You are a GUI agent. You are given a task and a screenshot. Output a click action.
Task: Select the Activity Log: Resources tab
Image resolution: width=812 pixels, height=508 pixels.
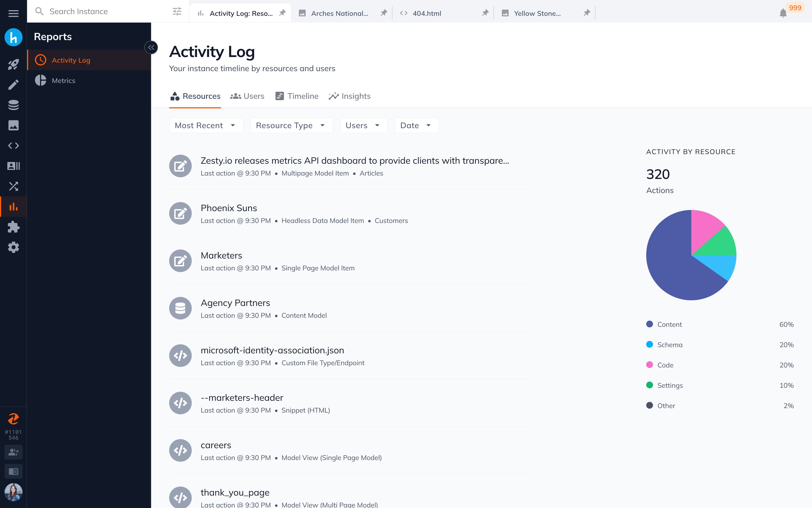[x=240, y=13]
